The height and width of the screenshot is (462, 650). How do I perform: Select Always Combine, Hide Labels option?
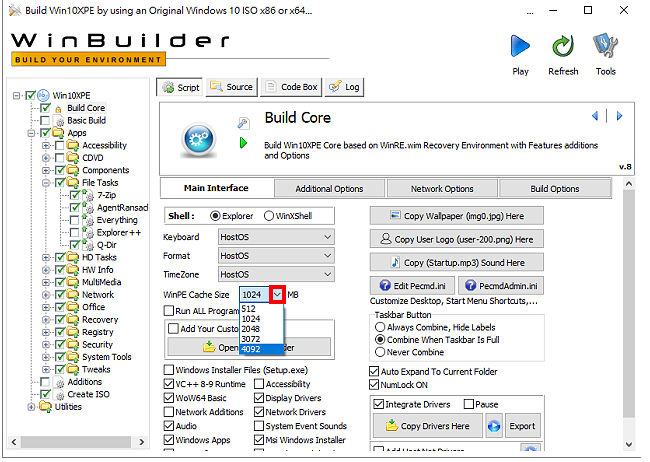point(380,327)
